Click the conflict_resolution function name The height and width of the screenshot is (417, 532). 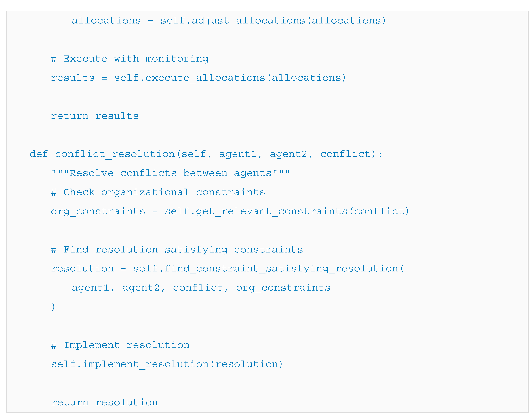[x=115, y=154]
